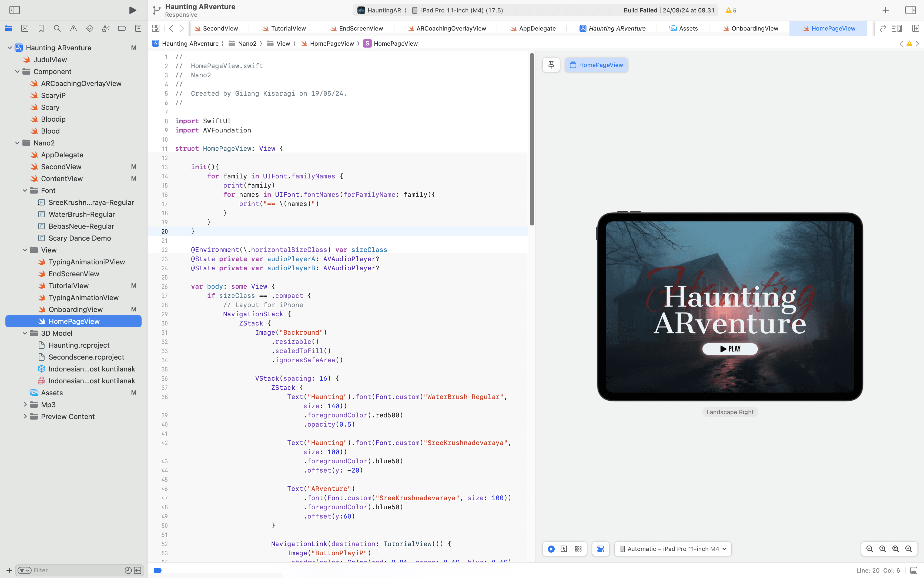Viewport: 924px width, 578px height.
Task: Pin the canvas preview
Action: [x=551, y=65]
